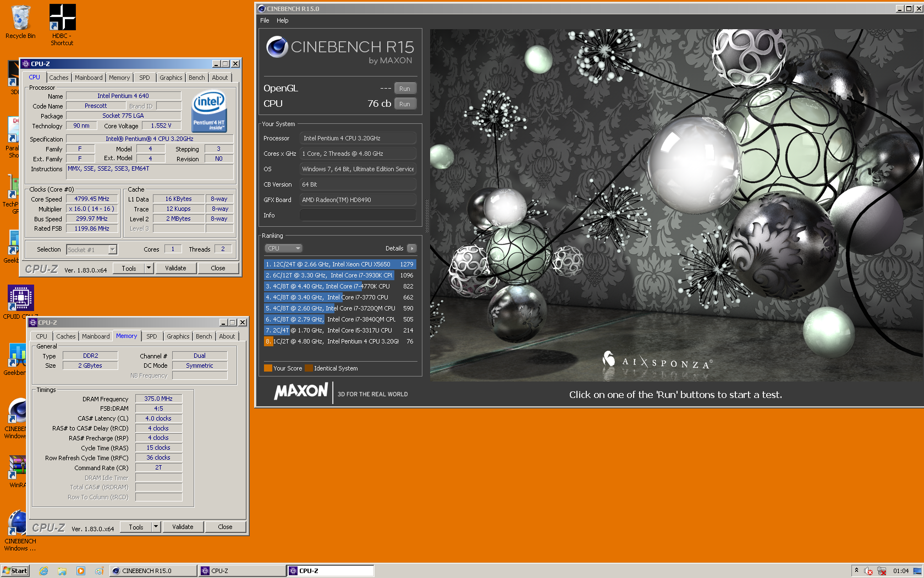The image size is (924, 578).
Task: Open Windows Explorer folder in taskbar
Action: point(62,571)
